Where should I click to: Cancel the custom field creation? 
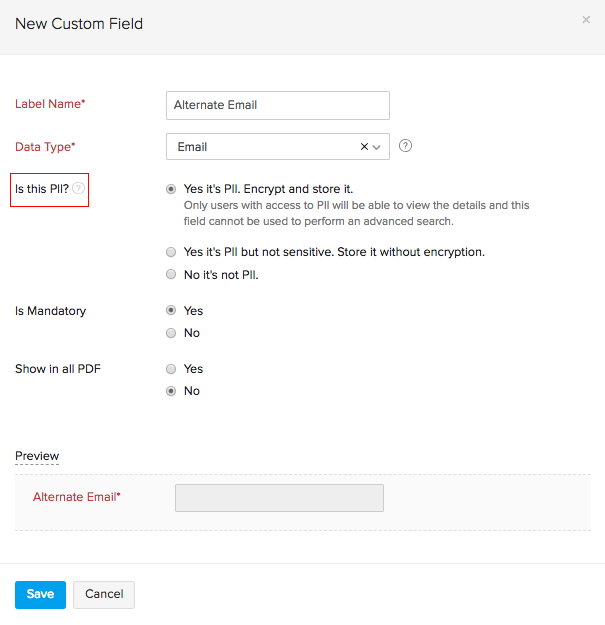click(x=104, y=594)
